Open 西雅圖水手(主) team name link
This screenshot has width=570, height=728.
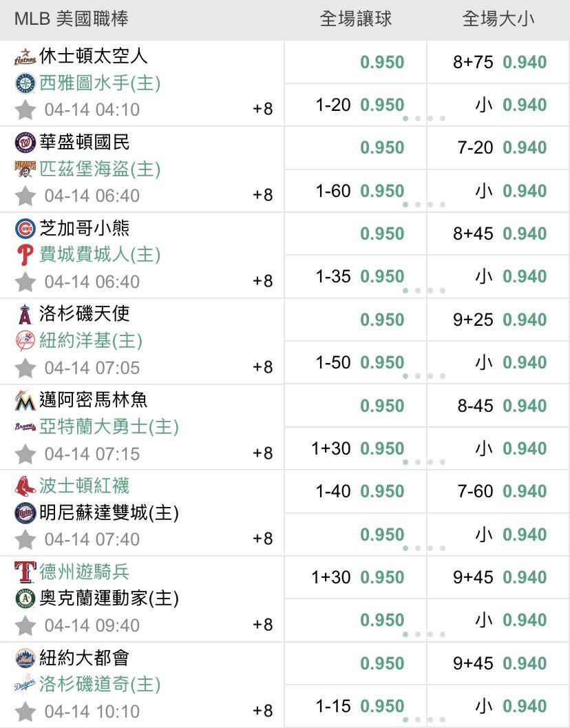click(x=100, y=83)
